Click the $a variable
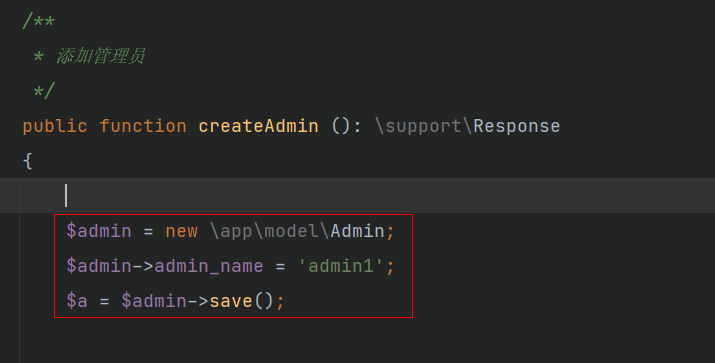Viewport: 715px width, 363px height. (77, 301)
